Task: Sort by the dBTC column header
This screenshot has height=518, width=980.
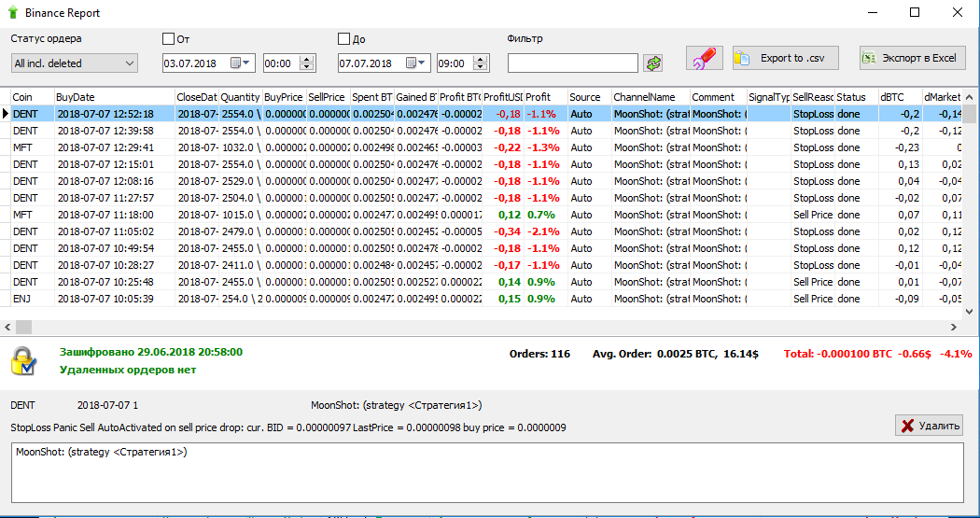Action: pyautogui.click(x=900, y=97)
